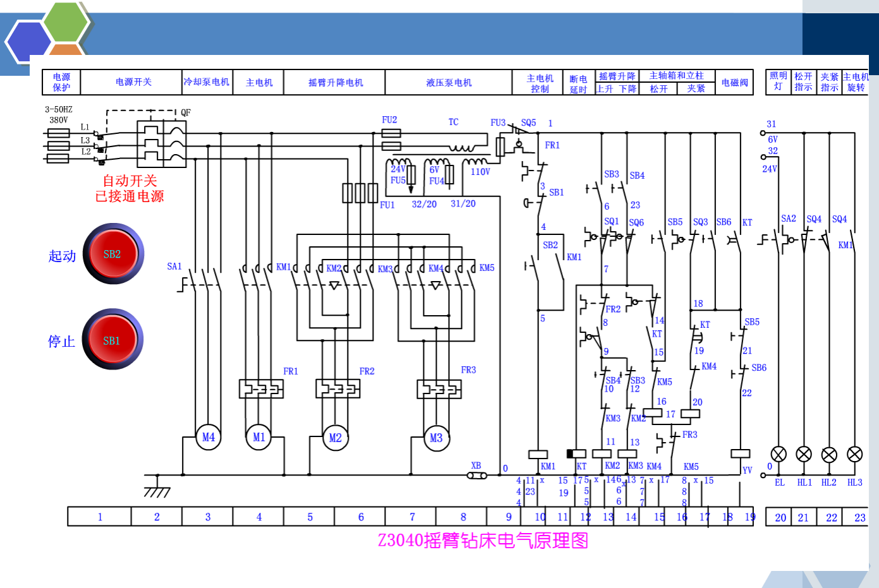The image size is (879, 588).
Task: Click zone number 5 in bottom row
Action: [x=310, y=517]
